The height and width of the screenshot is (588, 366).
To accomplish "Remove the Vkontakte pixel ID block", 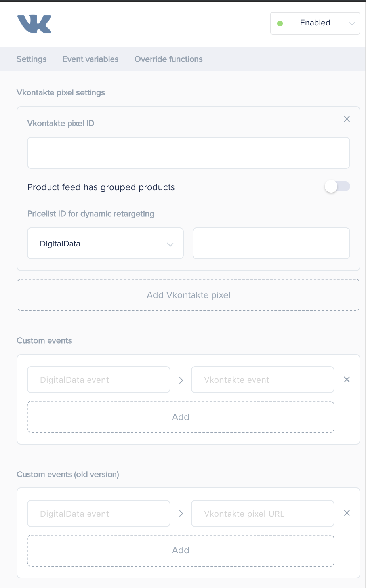I will (347, 119).
